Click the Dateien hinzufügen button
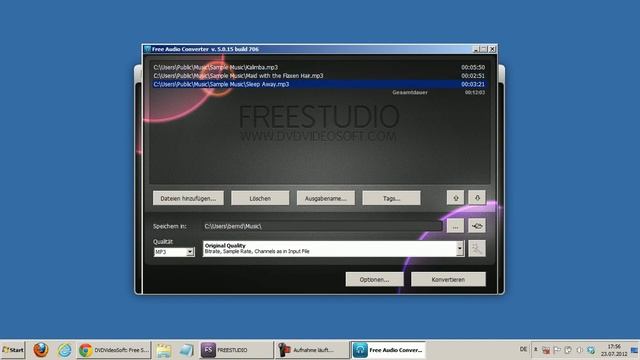Viewport: 640px width, 360px height. tap(188, 198)
